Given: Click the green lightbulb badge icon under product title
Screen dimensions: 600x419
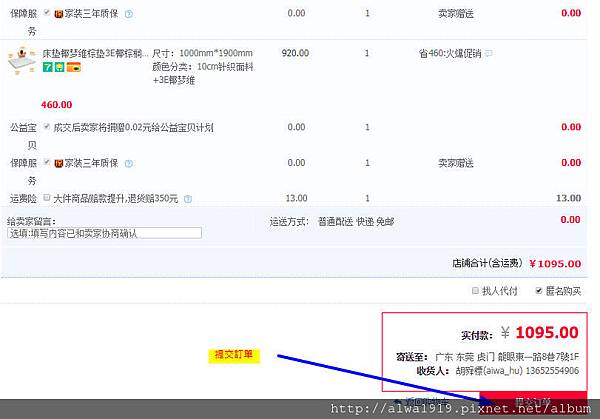Looking at the screenshot, I should 59,68.
